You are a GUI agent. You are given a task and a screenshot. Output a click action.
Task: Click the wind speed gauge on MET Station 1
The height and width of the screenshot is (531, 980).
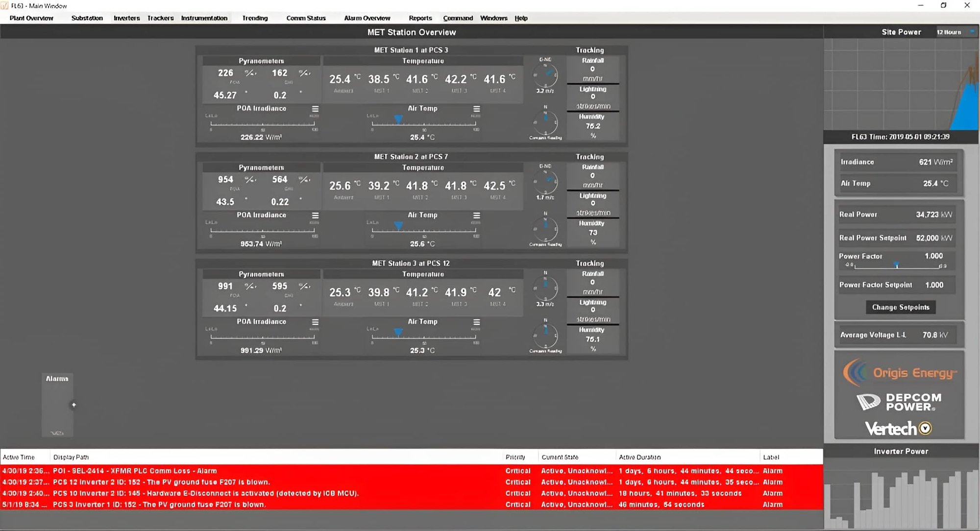545,76
